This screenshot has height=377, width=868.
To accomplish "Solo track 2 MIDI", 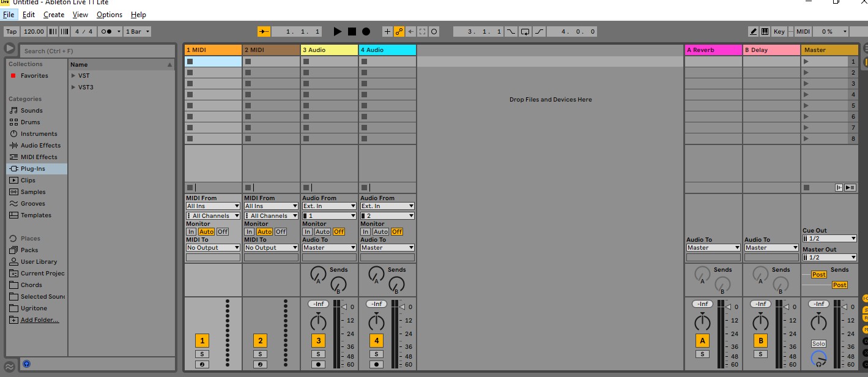I will point(260,354).
